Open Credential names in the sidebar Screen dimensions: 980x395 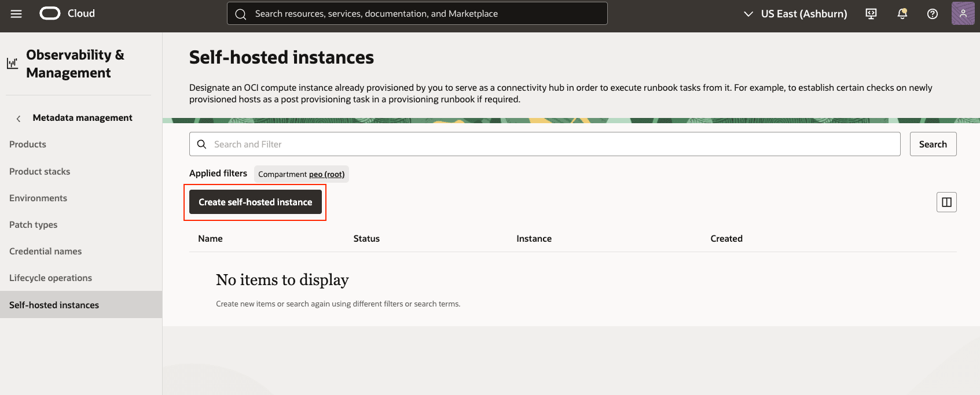tap(45, 252)
